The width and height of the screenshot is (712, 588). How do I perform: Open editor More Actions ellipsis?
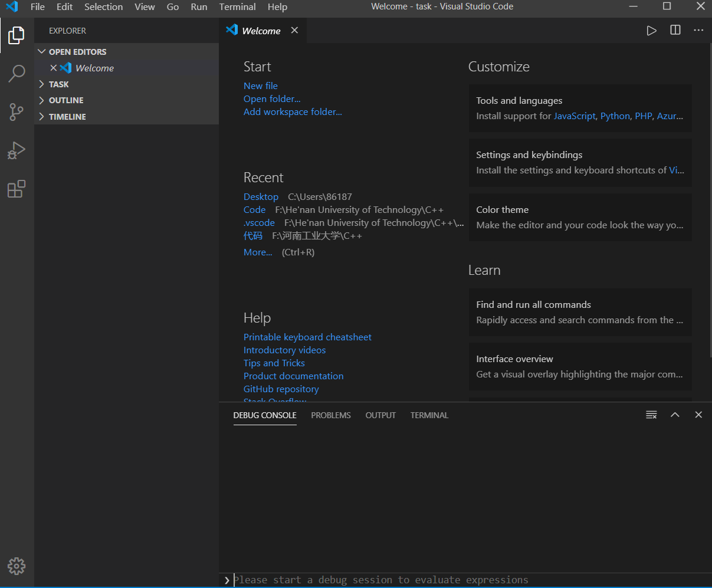tap(698, 30)
